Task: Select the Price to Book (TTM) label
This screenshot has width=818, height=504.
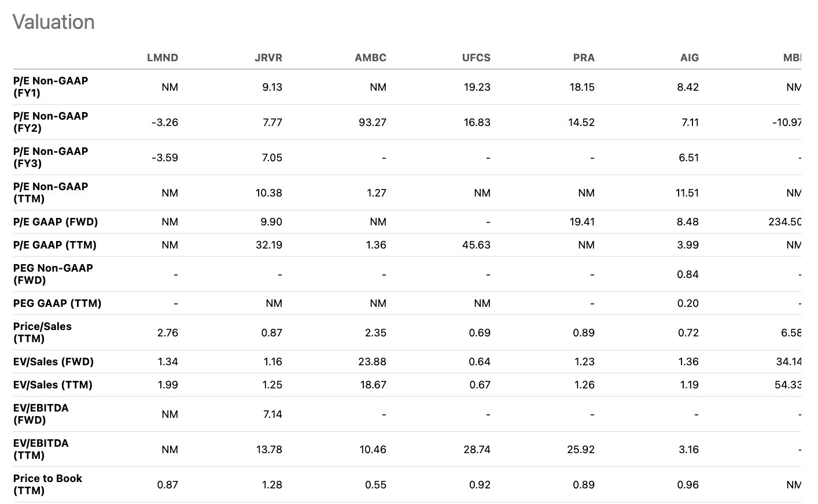Action: (47, 484)
